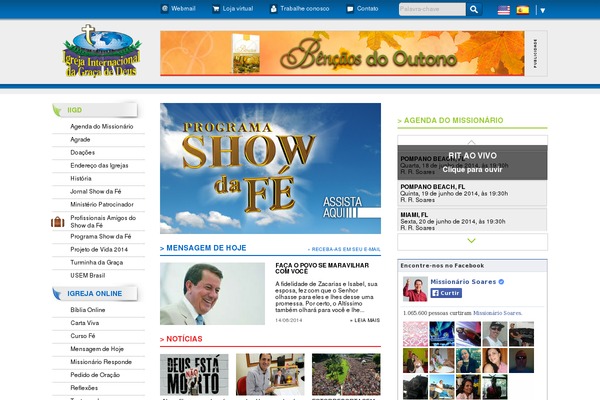Viewport: 600px width, 400px height.
Task: Open the Trabalhe conosco link
Action: (x=305, y=8)
